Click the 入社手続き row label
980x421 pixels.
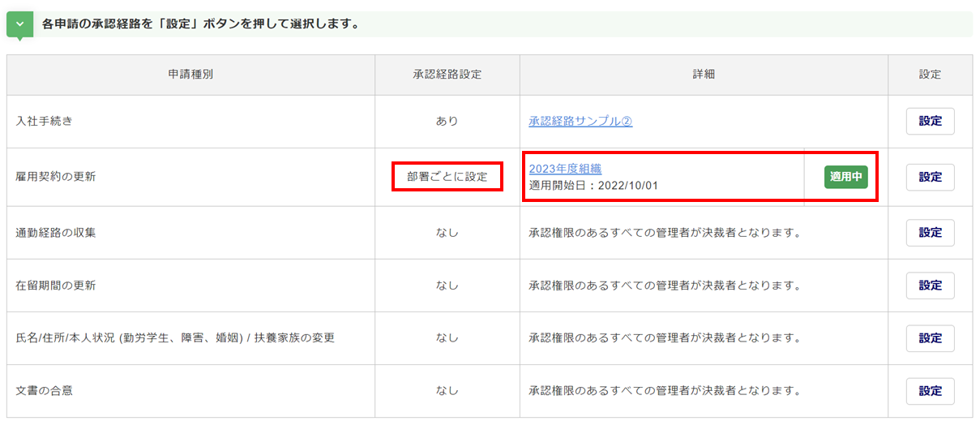pyautogui.click(x=45, y=121)
